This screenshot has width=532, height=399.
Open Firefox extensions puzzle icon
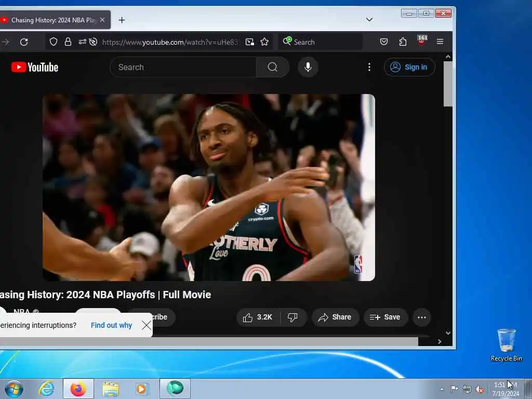click(x=403, y=42)
